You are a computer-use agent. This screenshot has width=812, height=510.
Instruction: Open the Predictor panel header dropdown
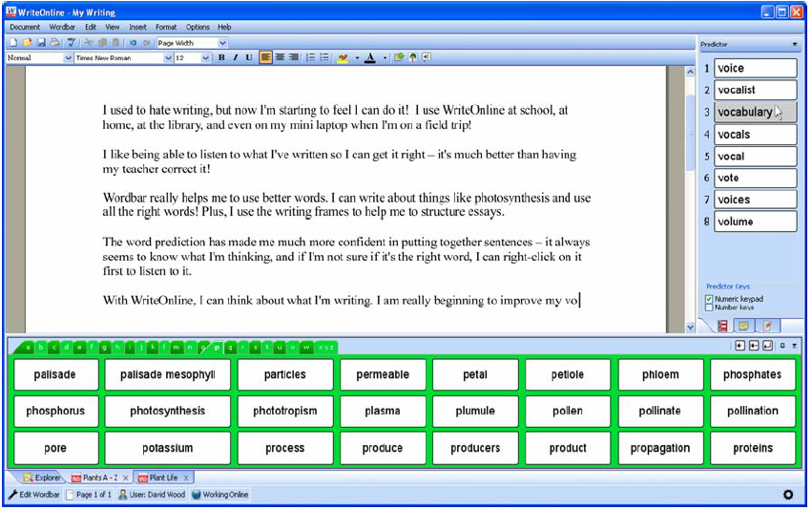point(795,45)
